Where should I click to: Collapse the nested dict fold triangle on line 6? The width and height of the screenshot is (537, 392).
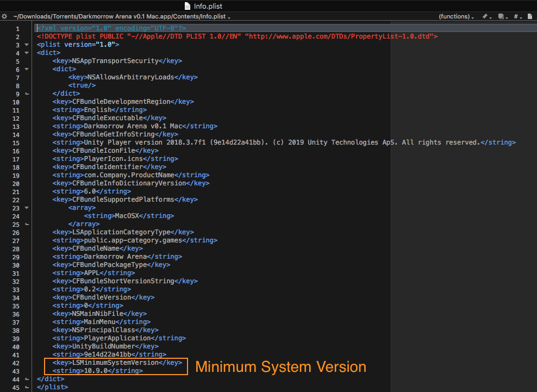[27, 69]
